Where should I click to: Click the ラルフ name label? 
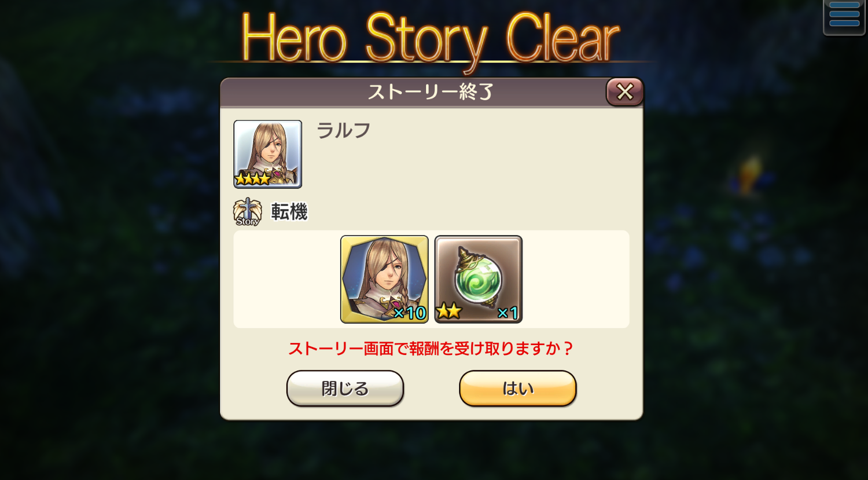(344, 131)
